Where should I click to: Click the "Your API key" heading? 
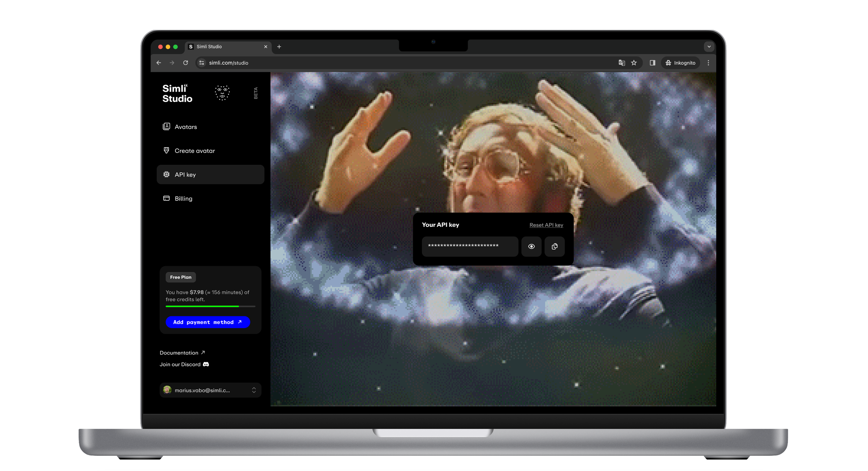click(x=440, y=225)
